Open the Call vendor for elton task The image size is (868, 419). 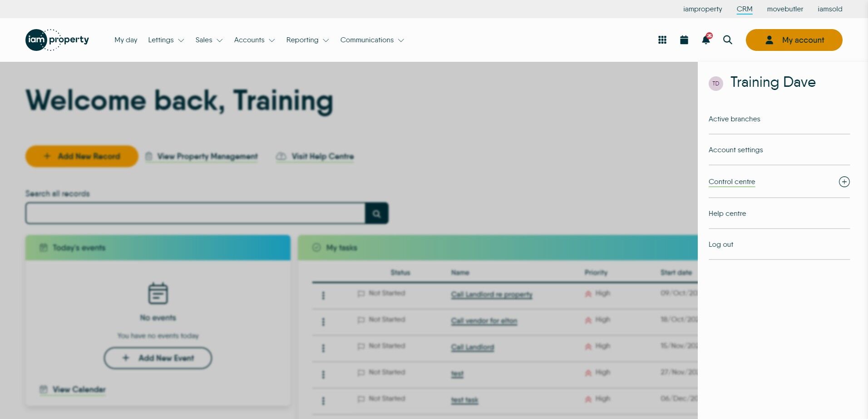[x=484, y=321]
